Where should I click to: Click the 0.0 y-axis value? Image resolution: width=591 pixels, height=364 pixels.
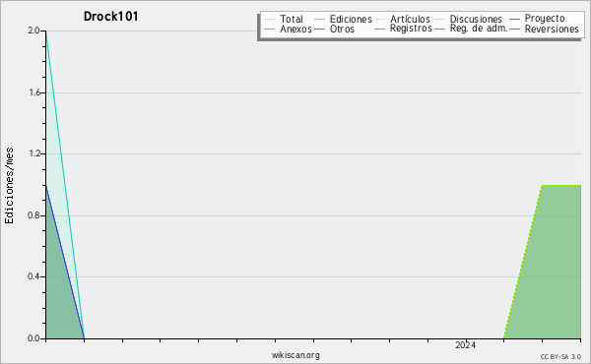33,338
